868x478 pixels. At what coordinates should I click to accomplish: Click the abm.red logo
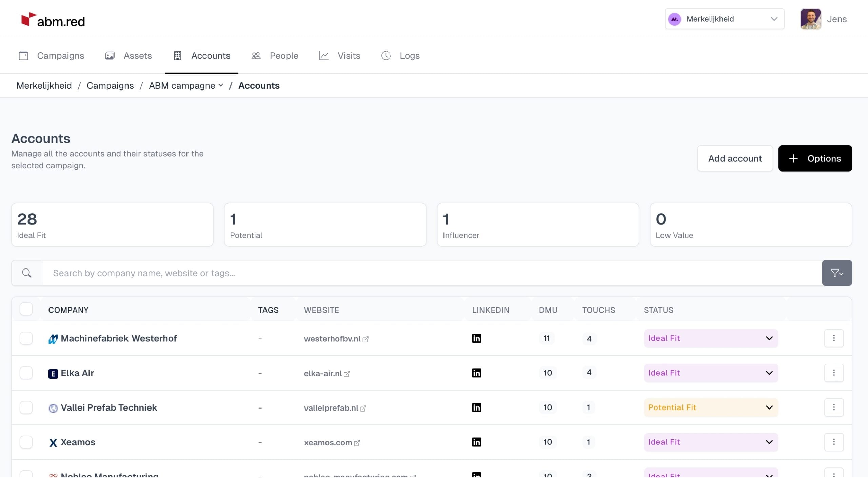(53, 20)
